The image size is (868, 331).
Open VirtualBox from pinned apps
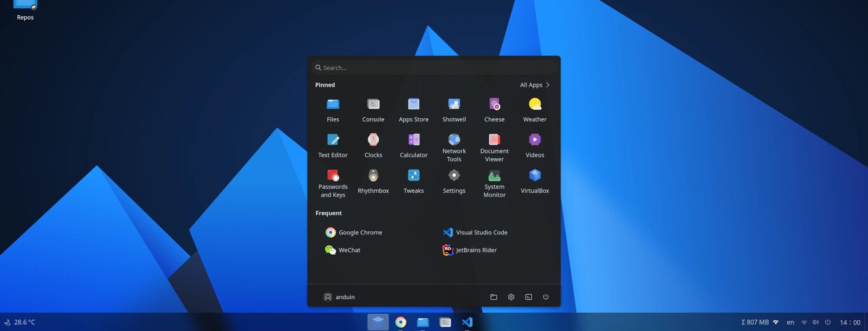pos(534,180)
